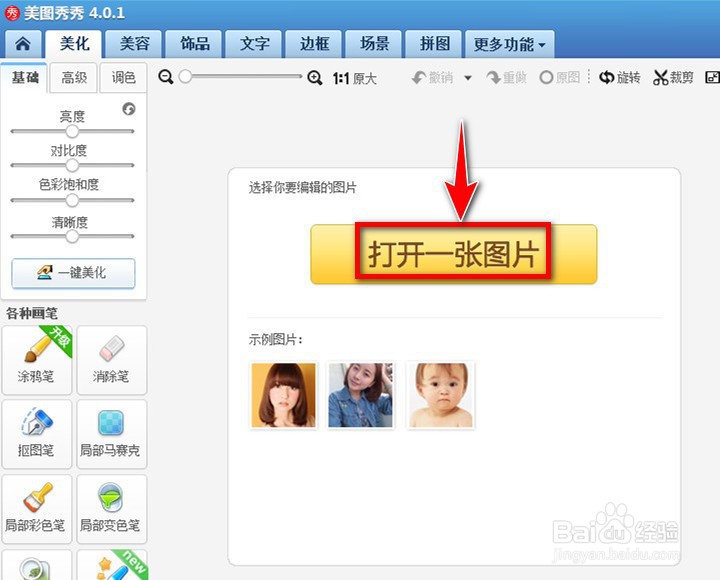Expand the 更多功能 dropdown
The height and width of the screenshot is (580, 720).
coord(510,44)
